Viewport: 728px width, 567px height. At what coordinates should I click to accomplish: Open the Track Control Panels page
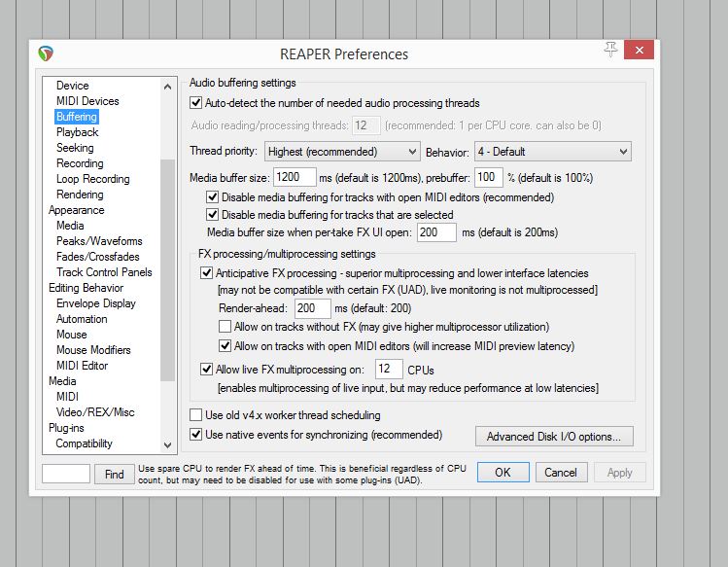click(104, 272)
